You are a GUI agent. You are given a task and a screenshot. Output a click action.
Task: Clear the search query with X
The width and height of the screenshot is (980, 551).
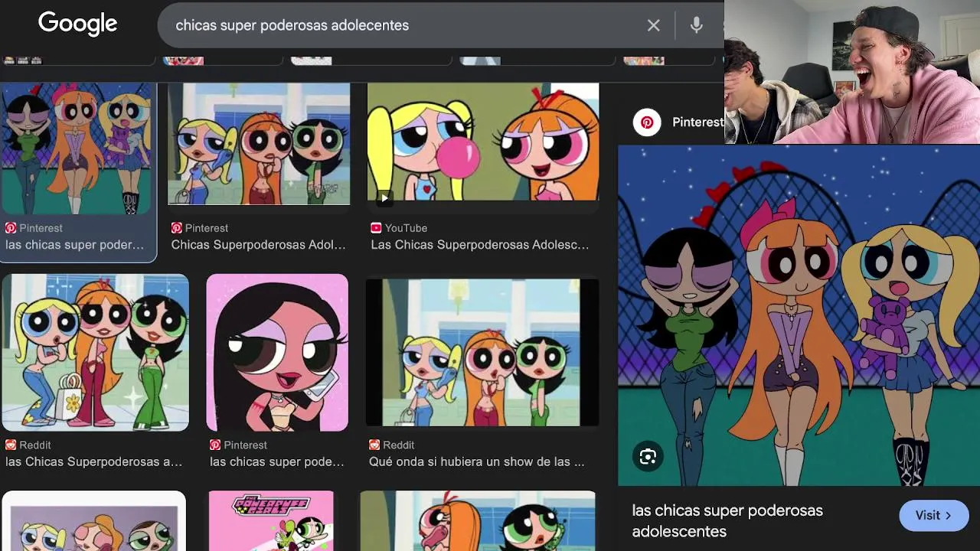tap(653, 25)
